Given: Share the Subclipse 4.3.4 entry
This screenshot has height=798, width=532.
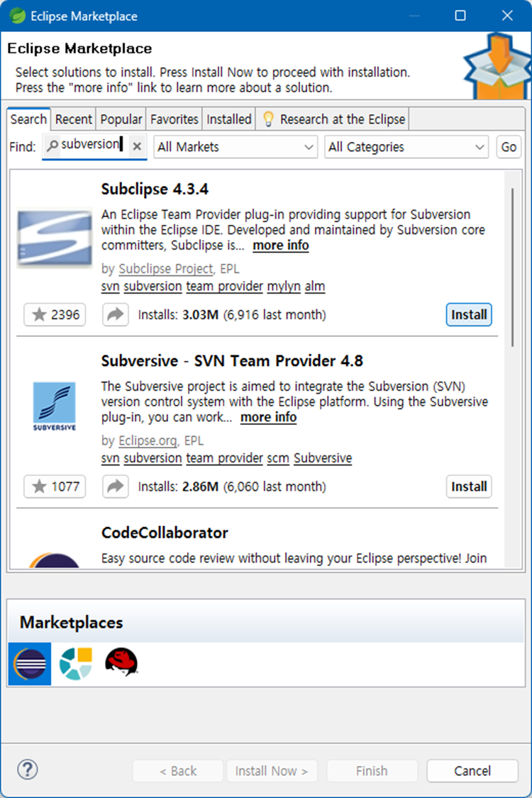Looking at the screenshot, I should point(116,314).
